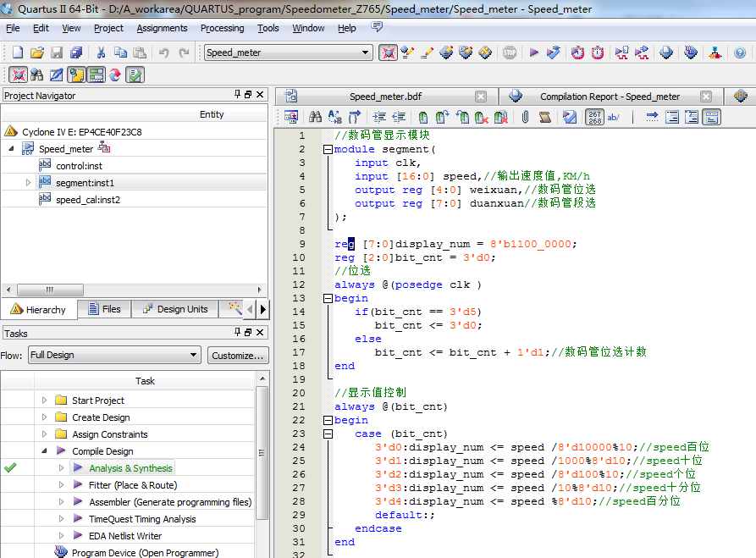Viewport: 756px width, 558px height.
Task: Collapse the Compile Design task group
Action: coord(44,450)
